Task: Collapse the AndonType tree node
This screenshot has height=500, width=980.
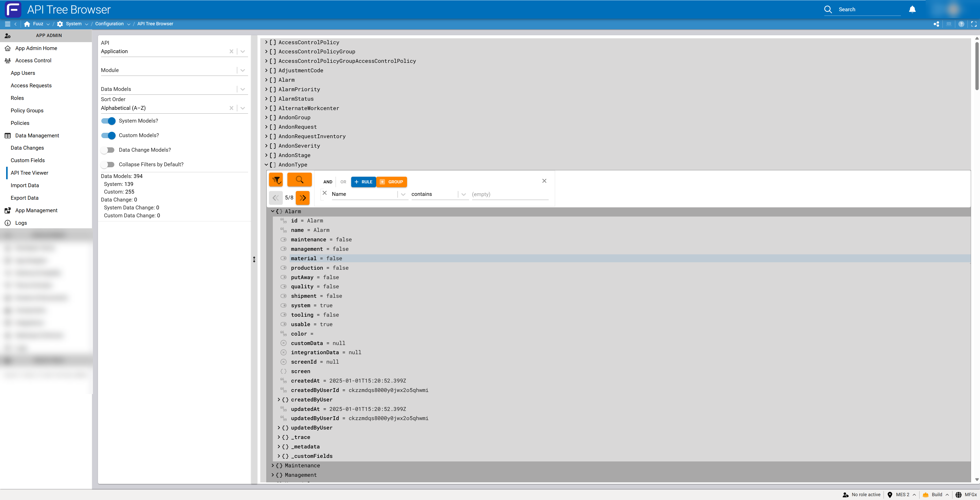Action: click(266, 165)
